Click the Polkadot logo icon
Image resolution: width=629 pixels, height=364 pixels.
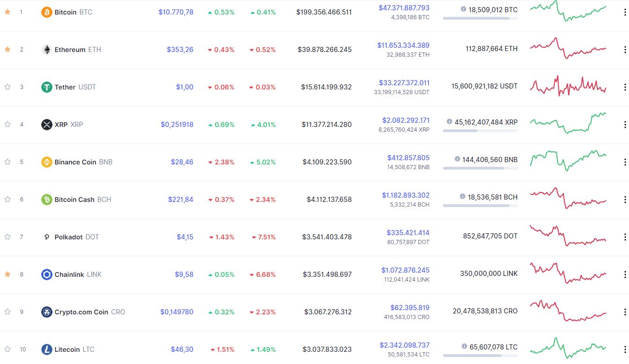click(46, 237)
